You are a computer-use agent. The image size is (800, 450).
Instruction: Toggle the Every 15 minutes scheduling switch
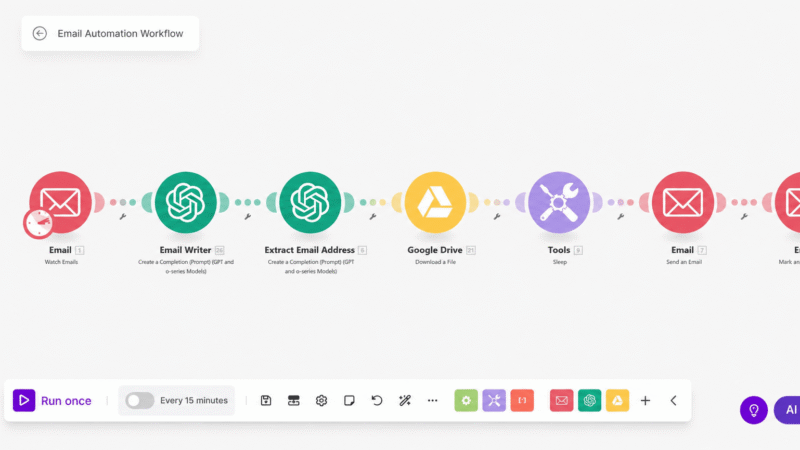point(139,401)
